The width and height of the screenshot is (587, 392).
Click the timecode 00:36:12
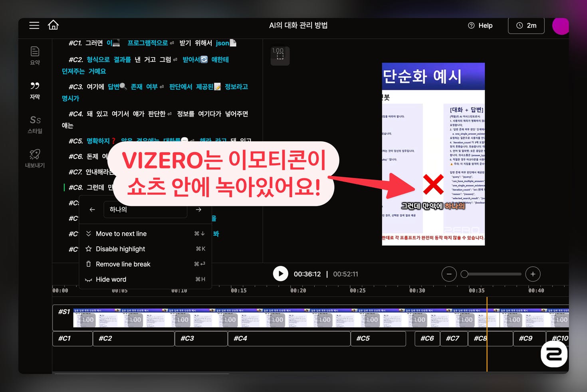307,274
